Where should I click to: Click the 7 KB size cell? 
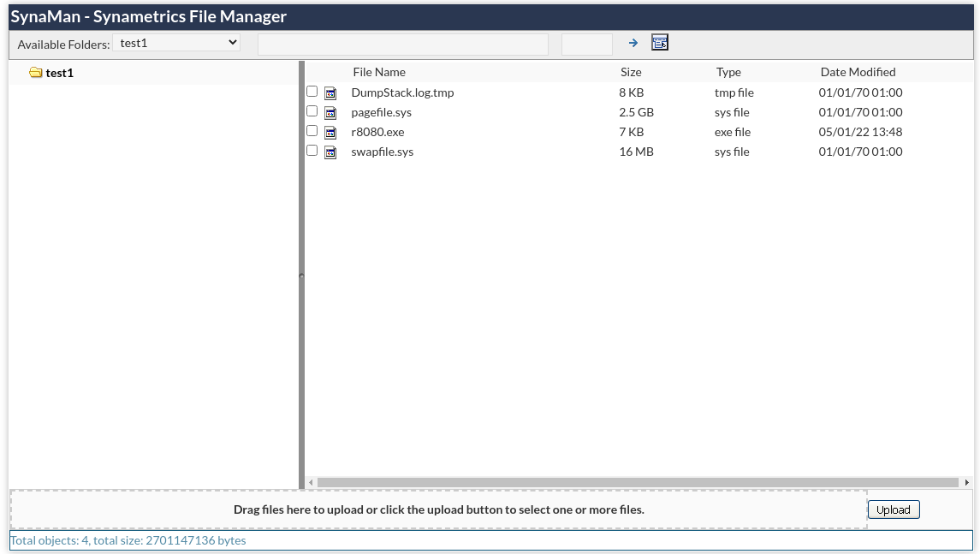[632, 132]
